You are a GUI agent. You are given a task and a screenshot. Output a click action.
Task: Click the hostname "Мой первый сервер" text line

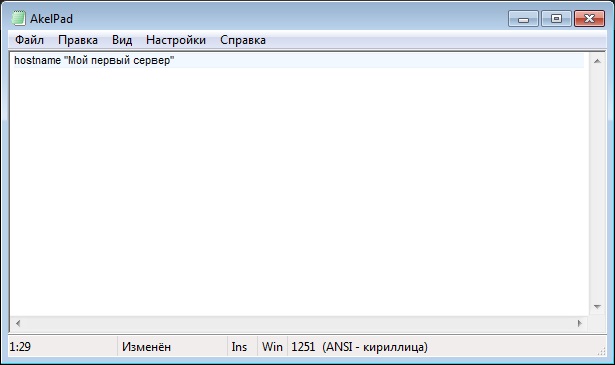point(94,60)
